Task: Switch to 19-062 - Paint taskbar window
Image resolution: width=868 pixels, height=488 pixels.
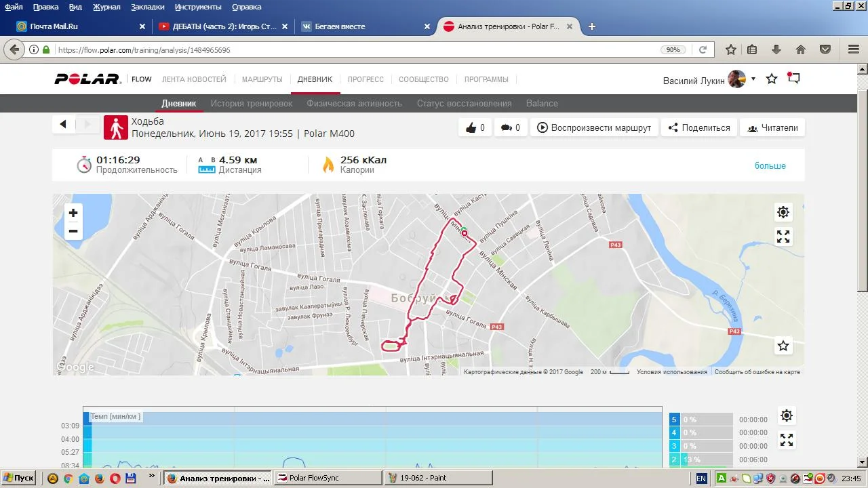Action: coord(439,478)
